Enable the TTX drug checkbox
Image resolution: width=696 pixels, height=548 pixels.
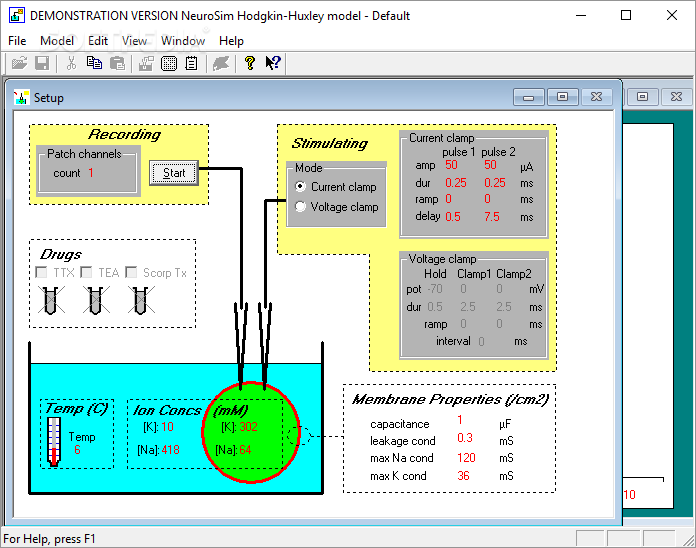(x=41, y=272)
